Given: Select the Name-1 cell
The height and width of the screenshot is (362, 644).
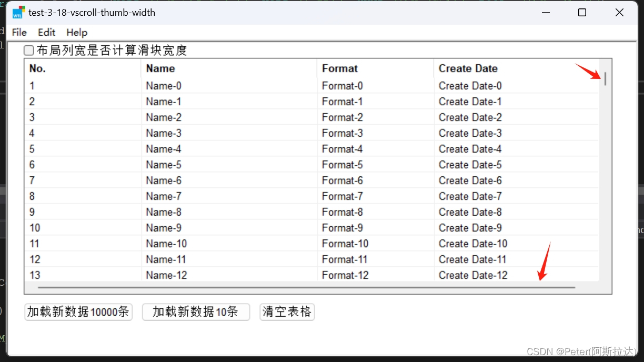Looking at the screenshot, I should 229,102.
